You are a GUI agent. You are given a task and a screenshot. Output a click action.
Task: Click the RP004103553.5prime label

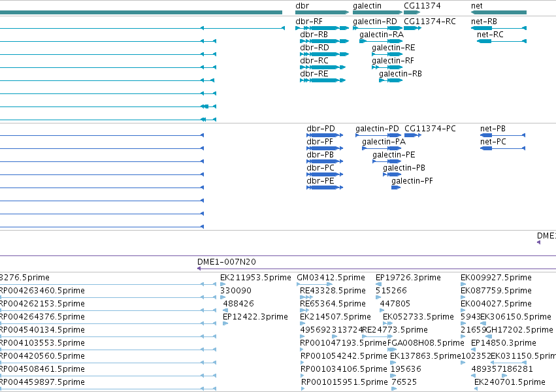click(x=42, y=343)
